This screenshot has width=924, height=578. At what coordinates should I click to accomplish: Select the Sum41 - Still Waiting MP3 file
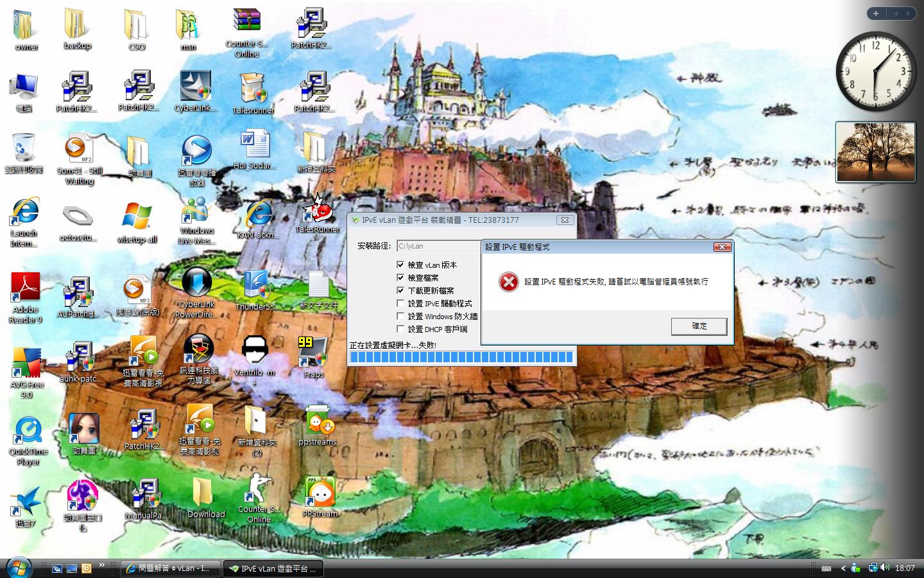(x=80, y=159)
